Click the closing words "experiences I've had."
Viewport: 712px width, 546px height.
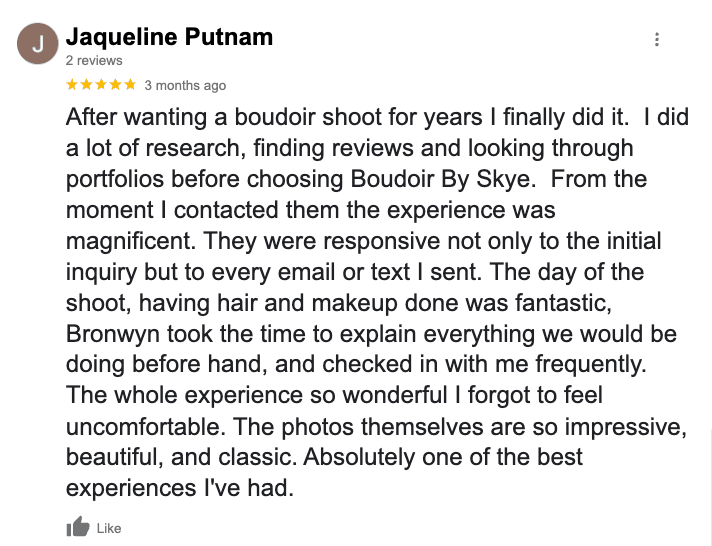(180, 488)
